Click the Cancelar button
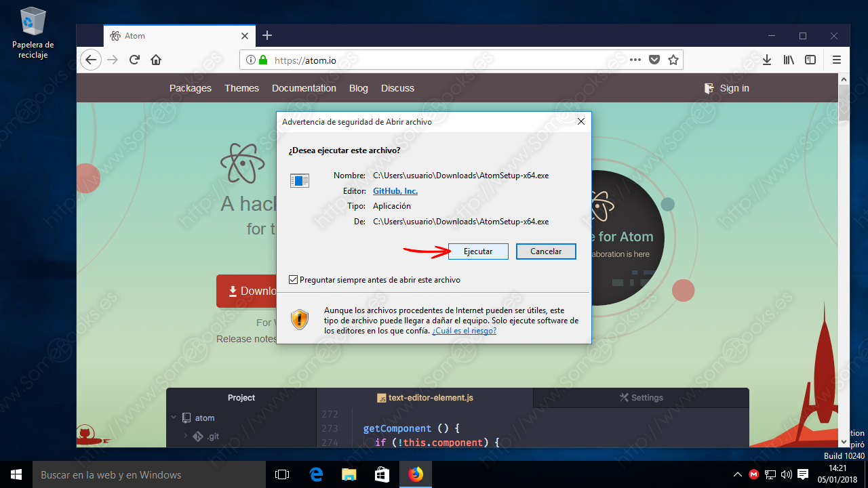Viewport: 868px width, 488px height. pyautogui.click(x=546, y=251)
